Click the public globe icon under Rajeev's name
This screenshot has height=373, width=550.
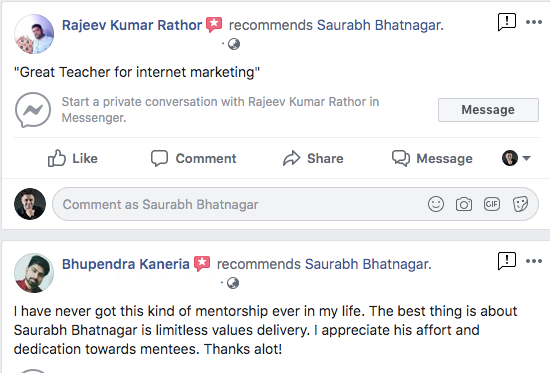[234, 44]
